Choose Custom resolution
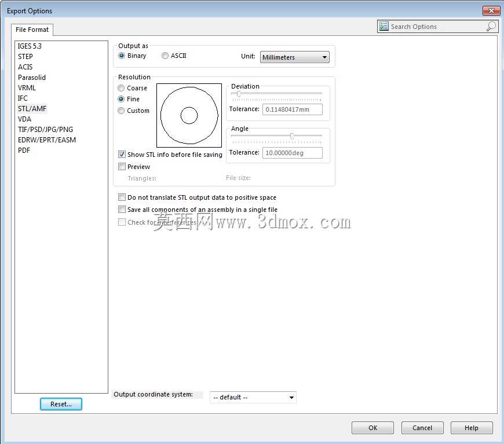 point(121,111)
